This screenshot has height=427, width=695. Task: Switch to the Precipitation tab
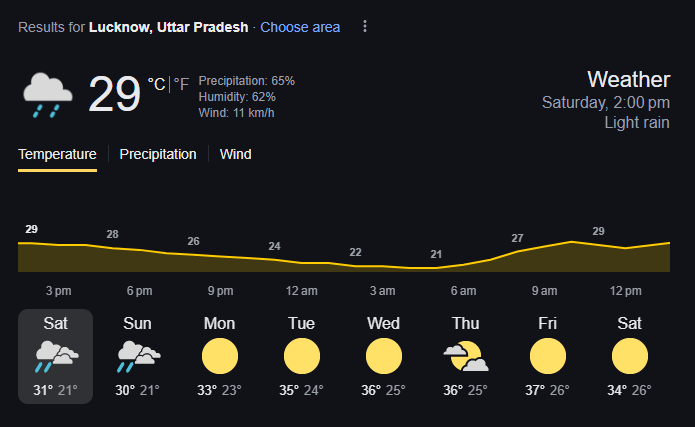158,154
